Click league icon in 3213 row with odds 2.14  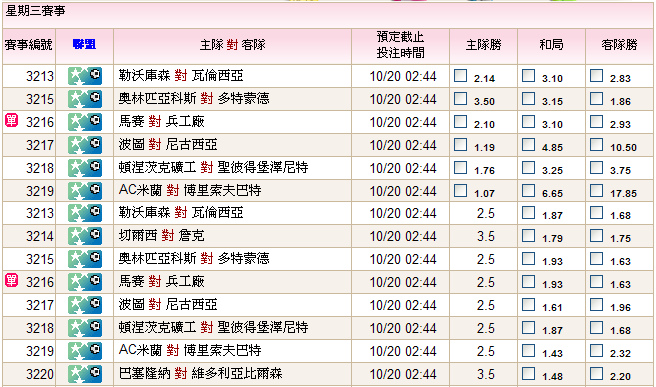coord(85,76)
